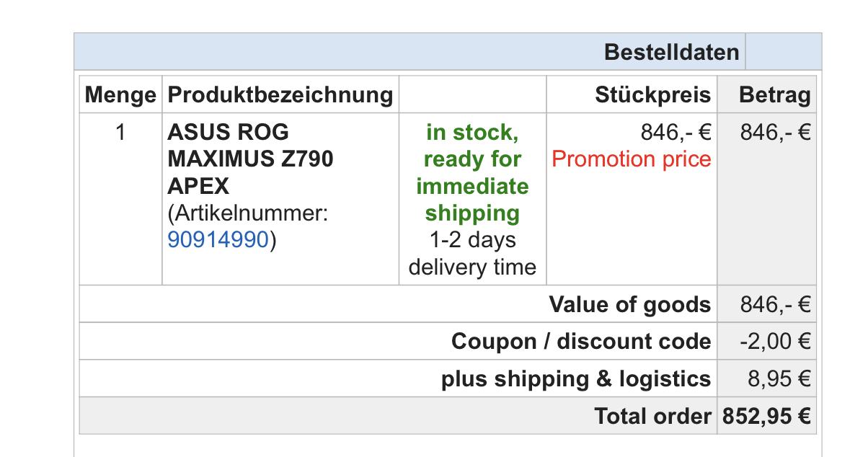Screen dimensions: 868x457
Task: Click the quantity 1 cell
Action: coord(120,133)
